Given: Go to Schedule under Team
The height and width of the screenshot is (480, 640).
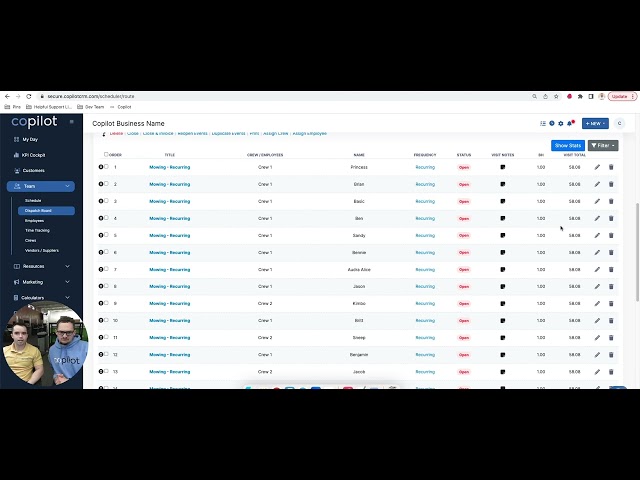Looking at the screenshot, I should click(33, 200).
